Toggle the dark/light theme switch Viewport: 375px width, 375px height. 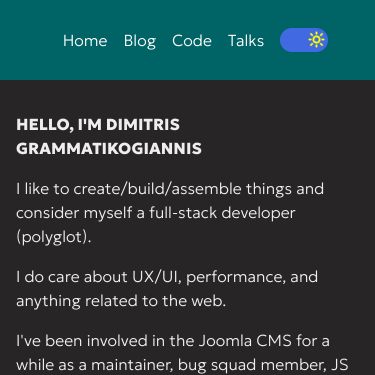click(x=304, y=40)
